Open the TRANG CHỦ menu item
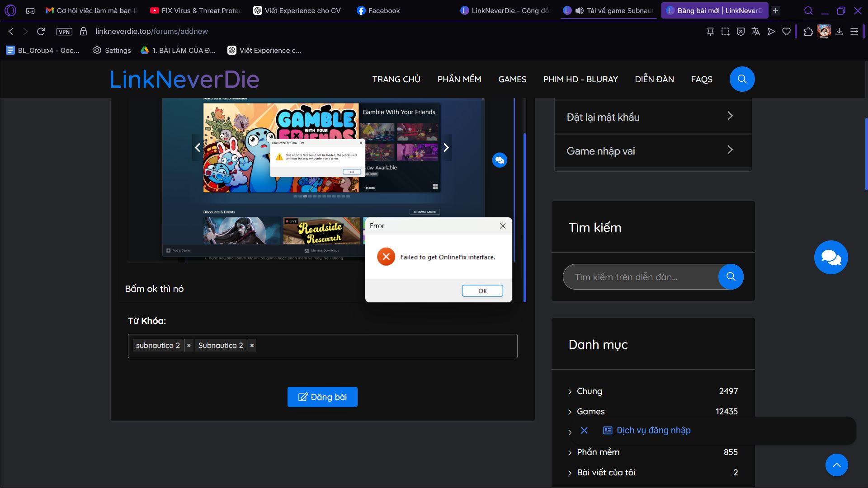868x488 pixels. click(x=396, y=79)
